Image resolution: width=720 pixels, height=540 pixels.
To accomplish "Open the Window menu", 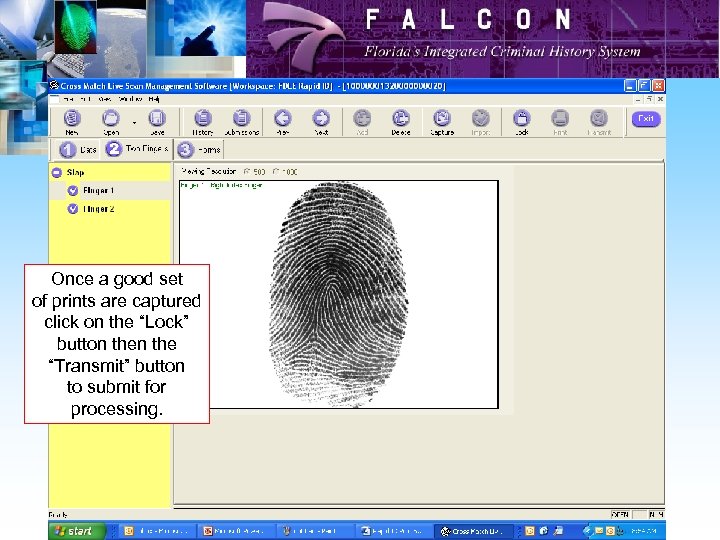I will 129,99.
